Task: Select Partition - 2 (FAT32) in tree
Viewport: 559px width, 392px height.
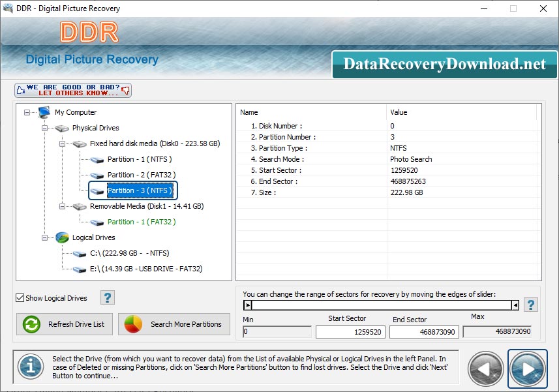Action: 142,175
